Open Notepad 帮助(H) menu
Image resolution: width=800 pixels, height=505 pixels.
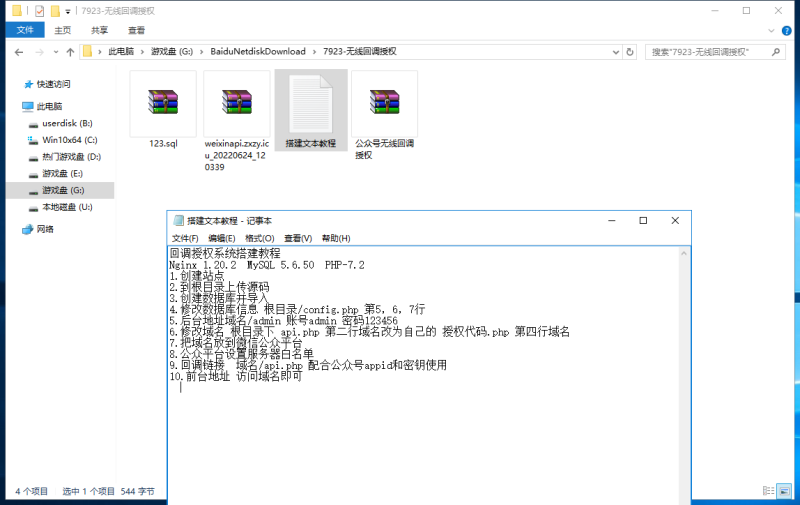[336, 238]
